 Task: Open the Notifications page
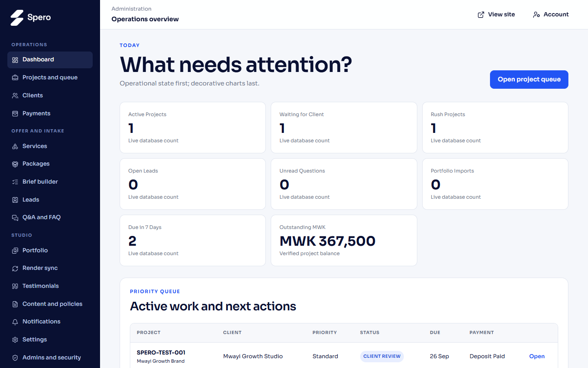tap(50, 322)
